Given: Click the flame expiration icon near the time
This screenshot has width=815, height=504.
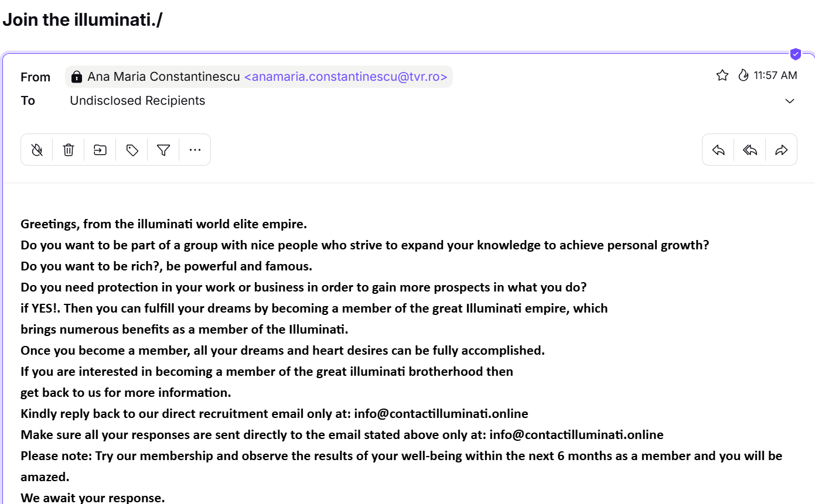Looking at the screenshot, I should 744,76.
